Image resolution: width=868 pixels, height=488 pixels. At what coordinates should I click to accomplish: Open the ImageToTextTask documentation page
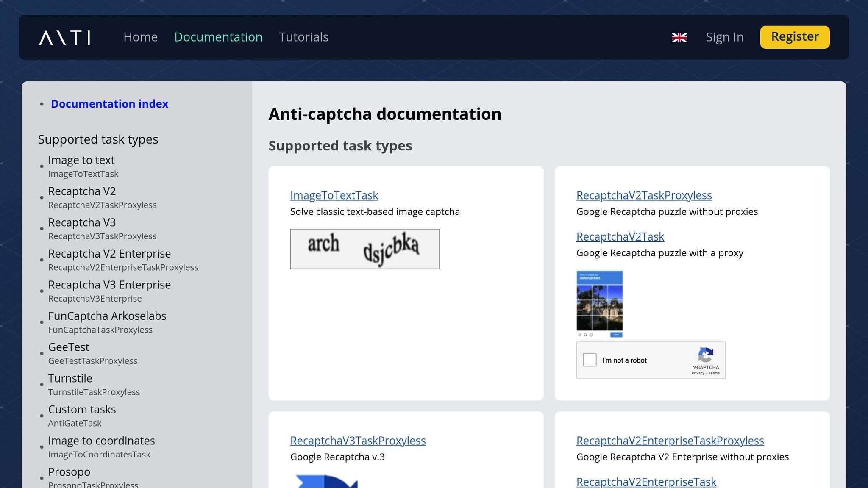pyautogui.click(x=334, y=195)
